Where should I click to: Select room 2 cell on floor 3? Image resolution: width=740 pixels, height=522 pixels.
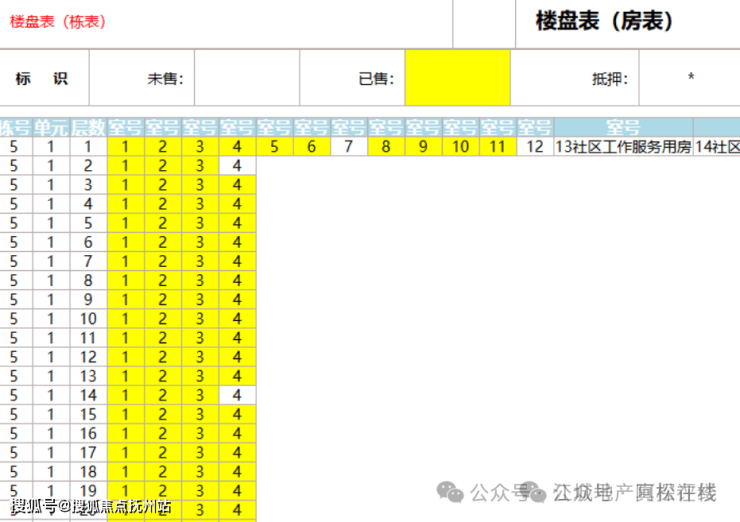pyautogui.click(x=162, y=185)
